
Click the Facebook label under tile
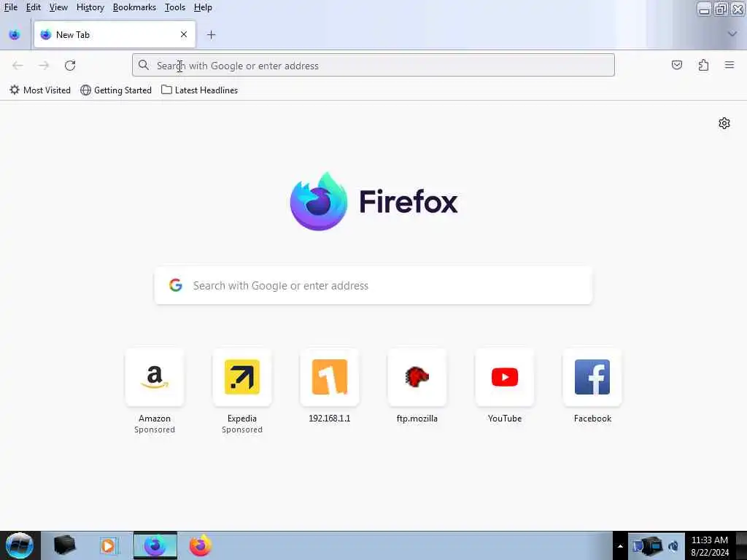coord(592,418)
